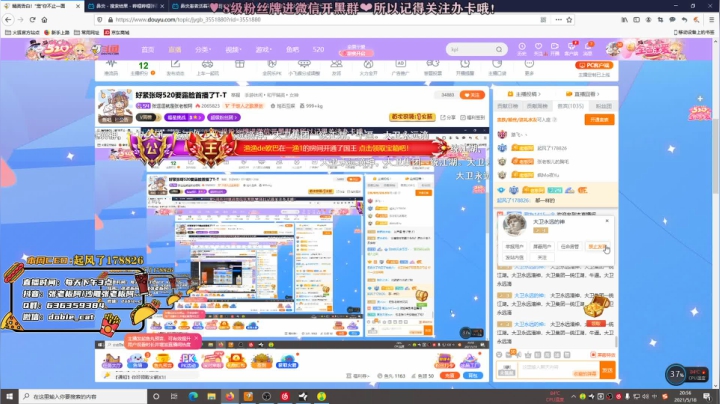Reload the page with the refresh icon
Image resolution: width=720 pixels, height=404 pixels.
tap(32, 20)
